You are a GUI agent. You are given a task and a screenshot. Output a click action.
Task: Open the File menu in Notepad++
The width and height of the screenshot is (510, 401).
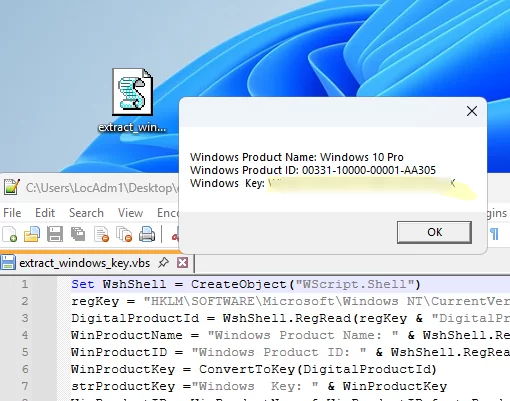[x=12, y=213]
